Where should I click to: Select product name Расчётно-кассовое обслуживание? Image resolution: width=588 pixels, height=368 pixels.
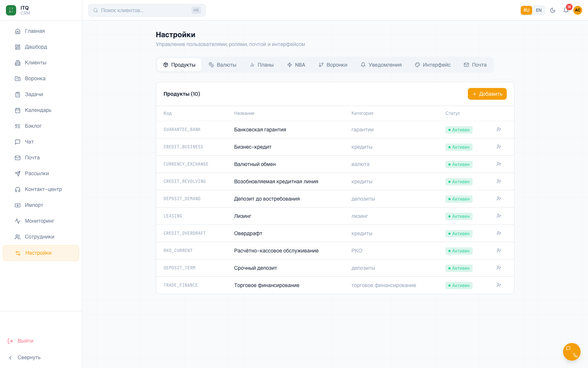(x=276, y=251)
